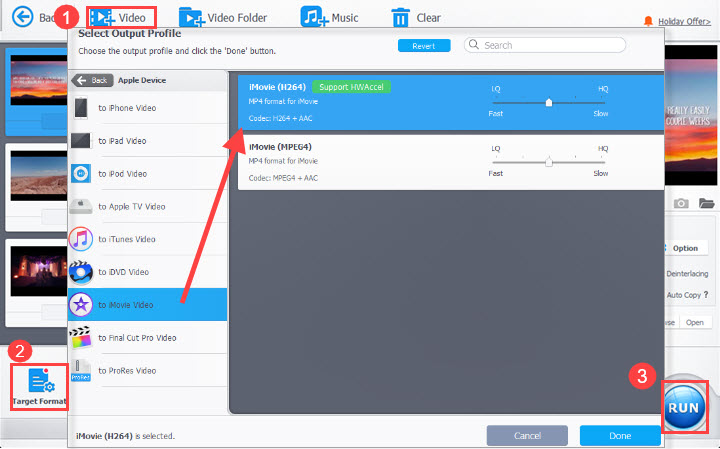Pick the Apple TV icon
720x449 pixels.
[x=81, y=207]
